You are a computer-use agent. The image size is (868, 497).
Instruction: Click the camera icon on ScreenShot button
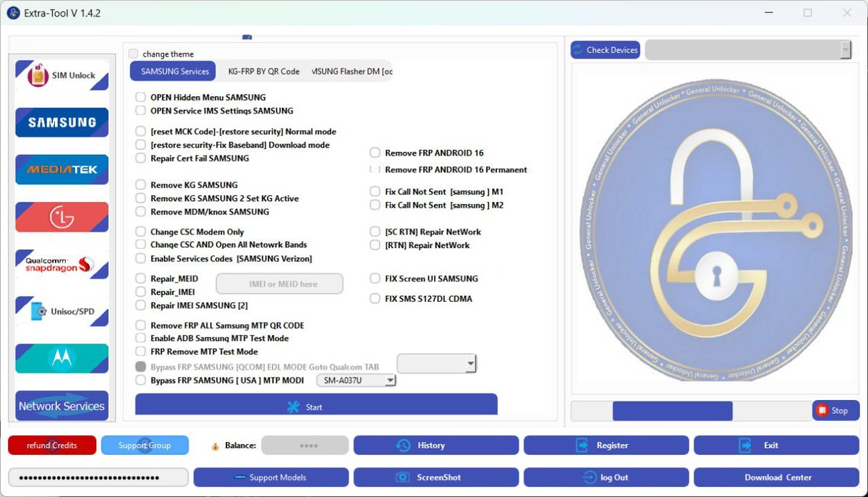click(403, 477)
